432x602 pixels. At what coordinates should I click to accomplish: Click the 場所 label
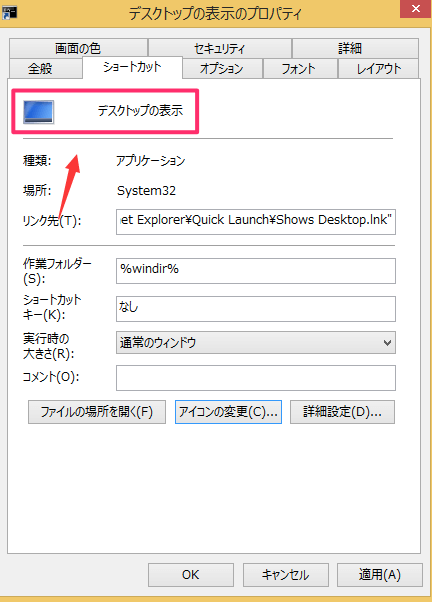pos(37,190)
